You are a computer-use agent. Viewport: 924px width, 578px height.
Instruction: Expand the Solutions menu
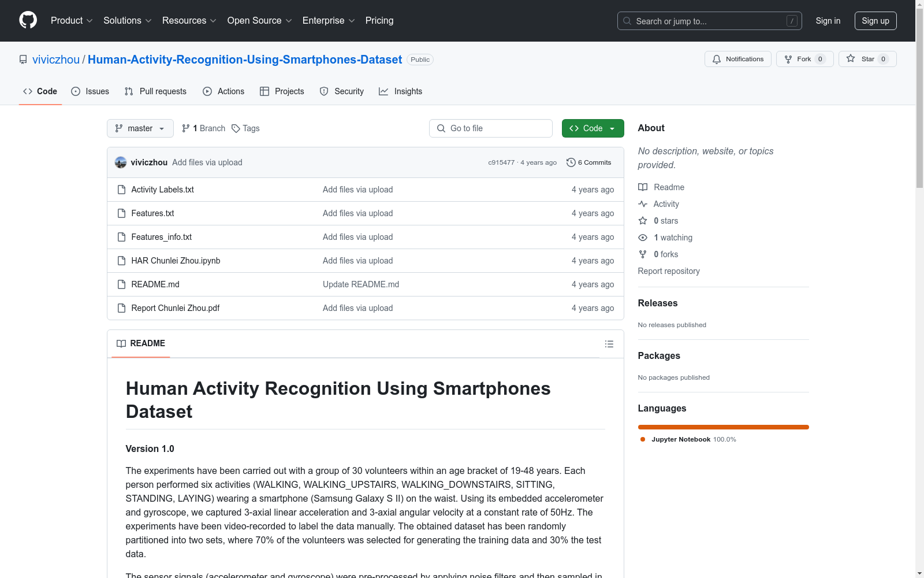(x=128, y=21)
